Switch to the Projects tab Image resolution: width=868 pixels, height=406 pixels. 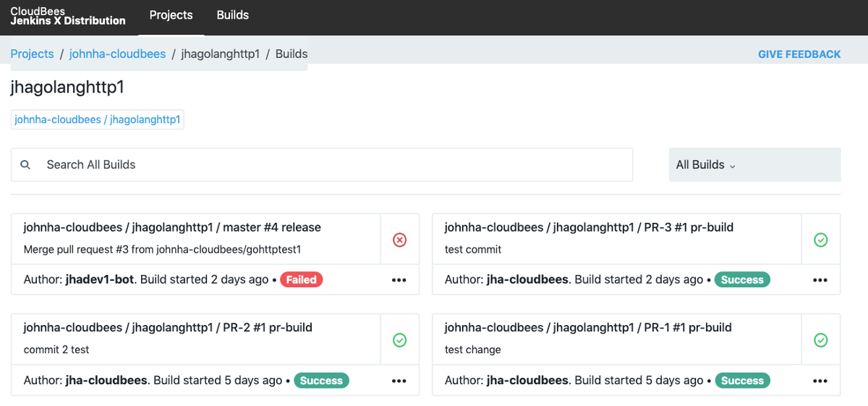[171, 15]
